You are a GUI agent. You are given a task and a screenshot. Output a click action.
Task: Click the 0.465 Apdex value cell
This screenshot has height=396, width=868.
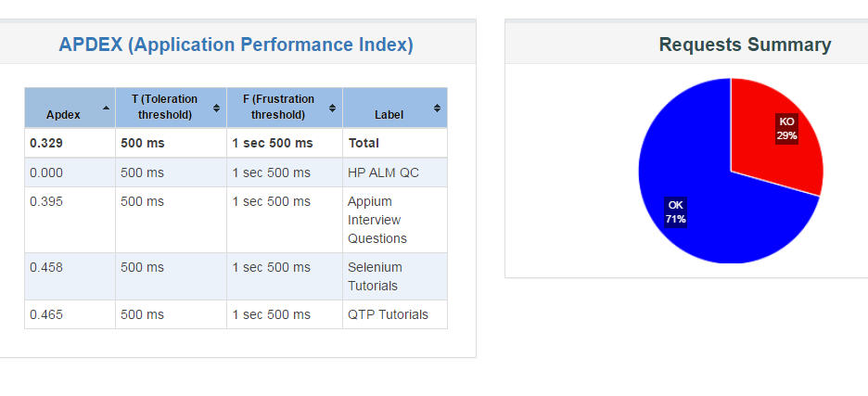pos(46,314)
